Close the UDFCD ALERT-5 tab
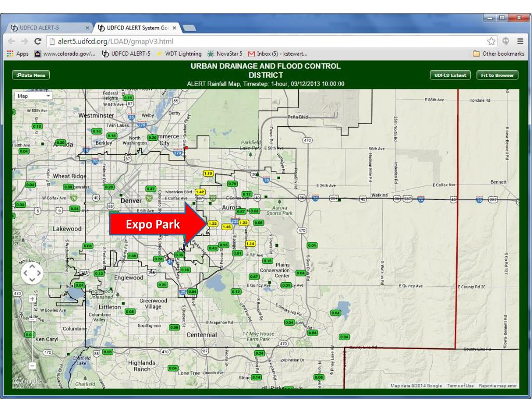 tap(87, 28)
